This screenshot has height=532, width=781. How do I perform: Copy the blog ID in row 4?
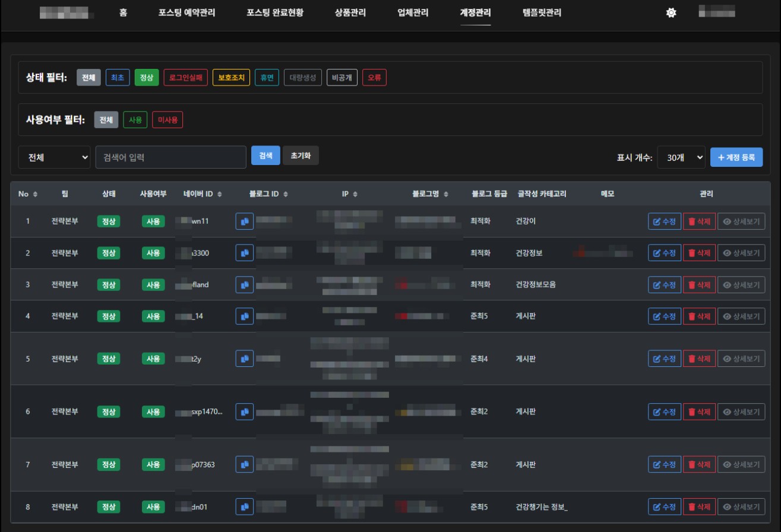pyautogui.click(x=244, y=316)
